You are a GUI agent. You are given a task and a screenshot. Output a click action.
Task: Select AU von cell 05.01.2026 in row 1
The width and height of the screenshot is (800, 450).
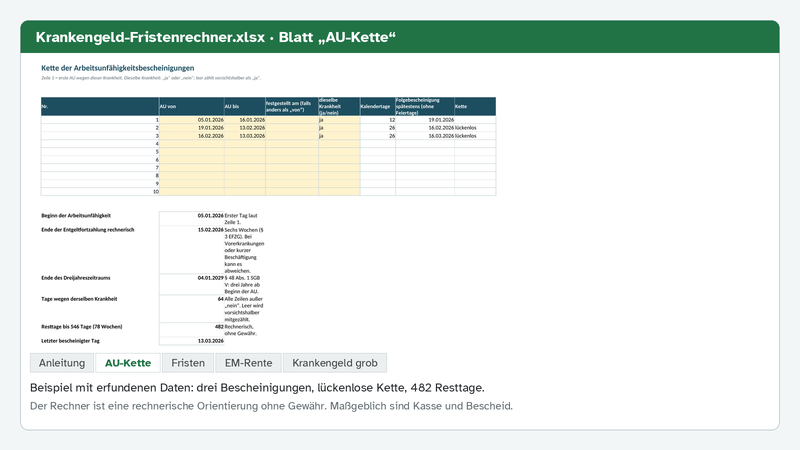click(191, 120)
